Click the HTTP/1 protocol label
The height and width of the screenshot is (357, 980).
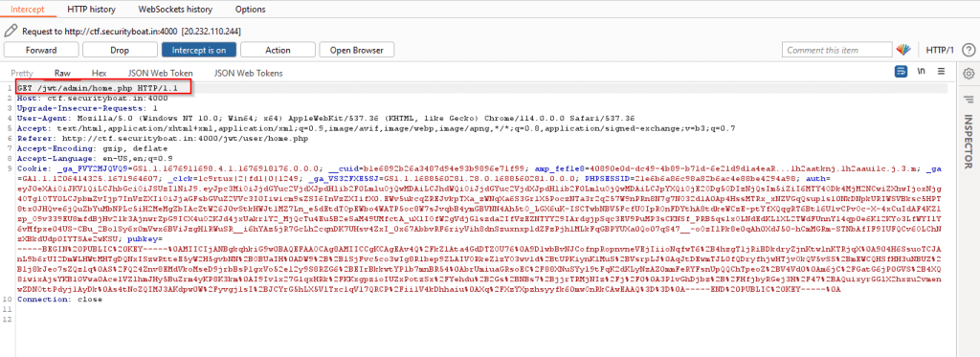click(x=940, y=50)
